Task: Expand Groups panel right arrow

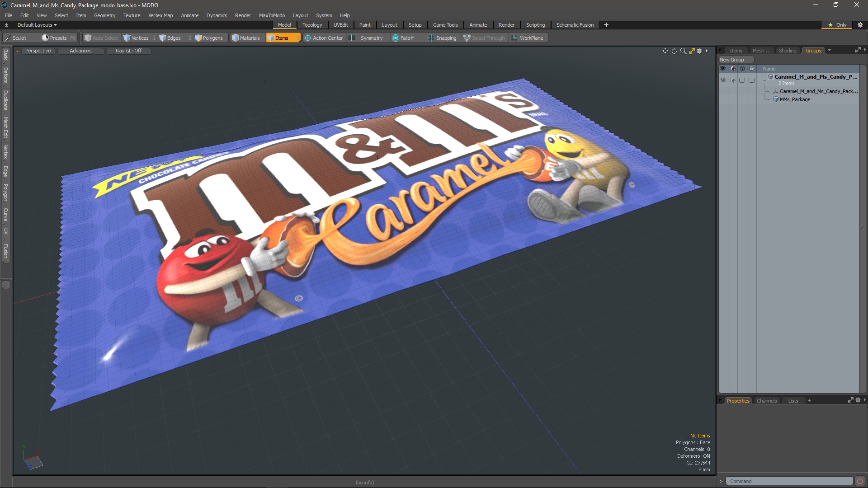Action: pyautogui.click(x=864, y=50)
